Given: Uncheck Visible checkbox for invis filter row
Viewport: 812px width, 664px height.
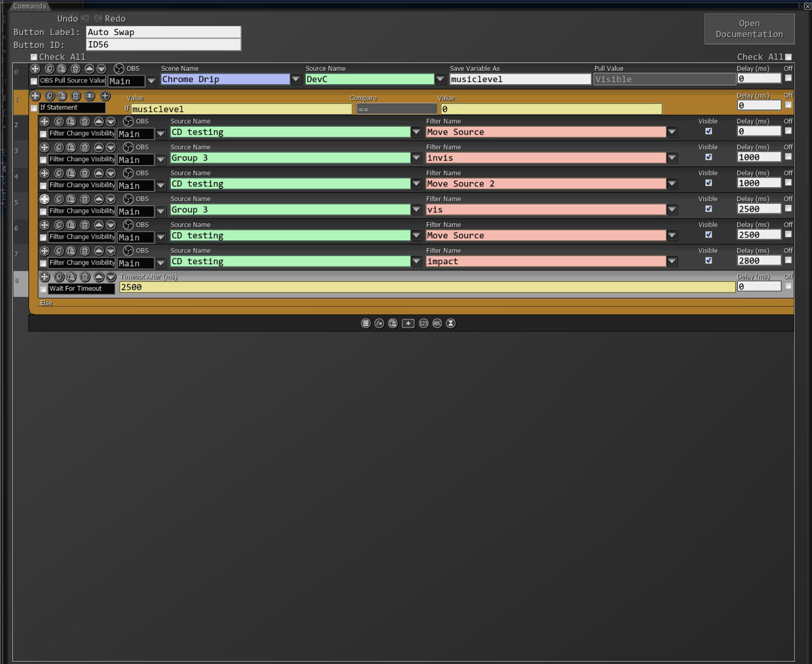Looking at the screenshot, I should point(708,157).
